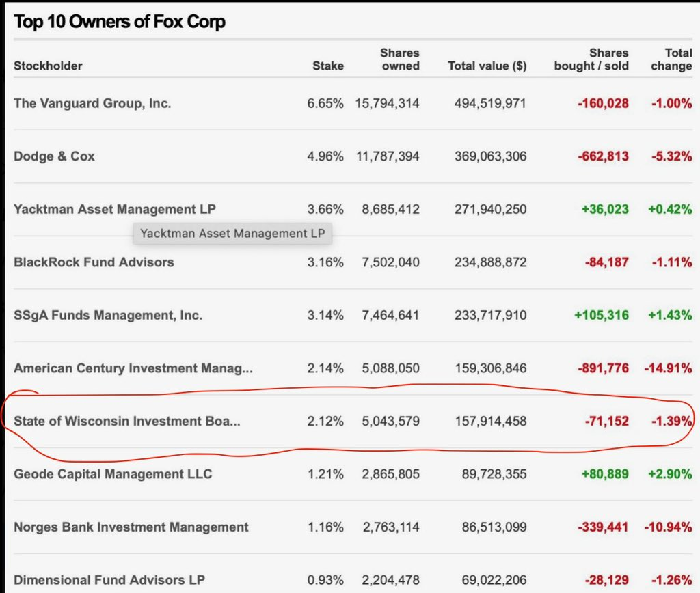
Task: Select Vanguard stake value 6.65%
Action: click(x=325, y=103)
